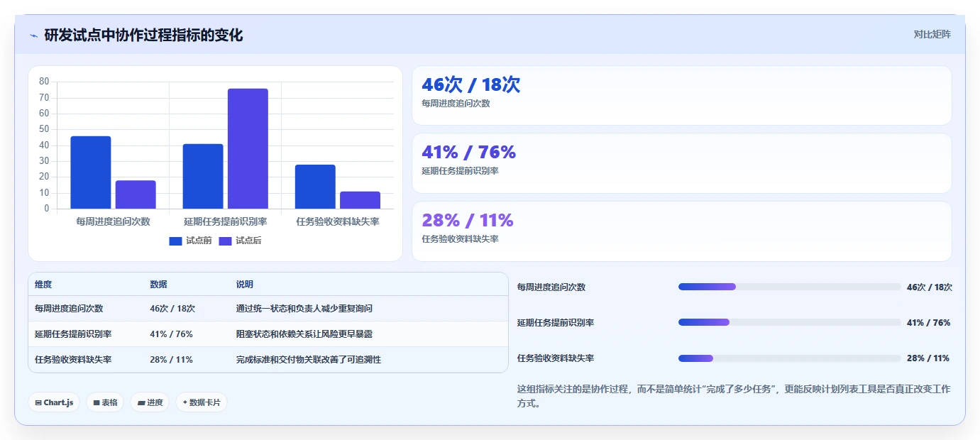Screen dimensions: 980x440
Task: Click the 46次 / 18次 data card value
Action: pyautogui.click(x=471, y=84)
